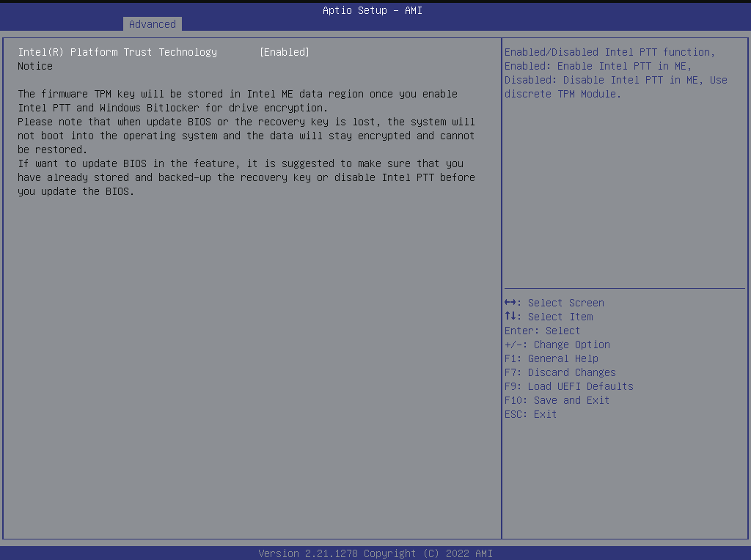Image resolution: width=751 pixels, height=560 pixels.
Task: Select F9: Load UEFI Defaults
Action: pyautogui.click(x=568, y=386)
